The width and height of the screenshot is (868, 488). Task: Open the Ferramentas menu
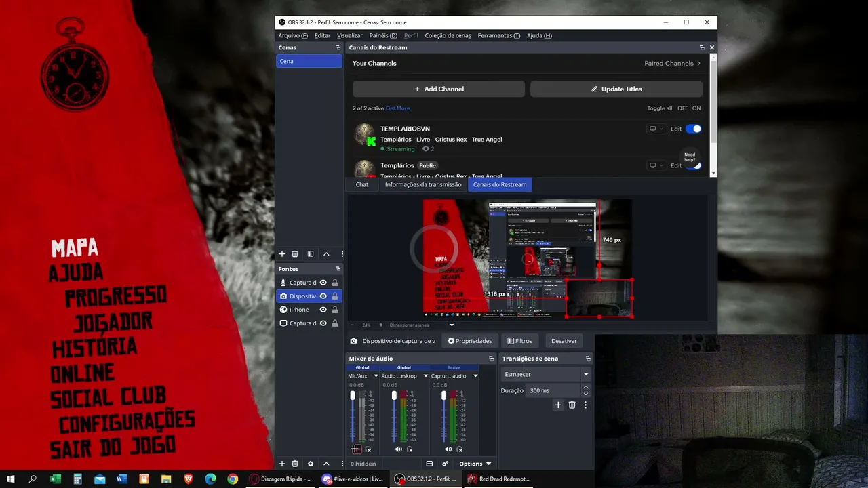(499, 35)
